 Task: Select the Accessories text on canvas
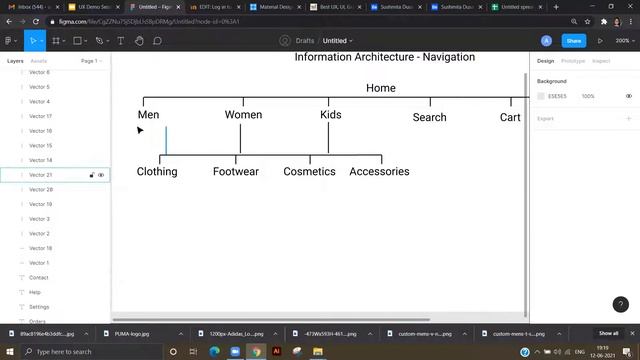click(379, 171)
